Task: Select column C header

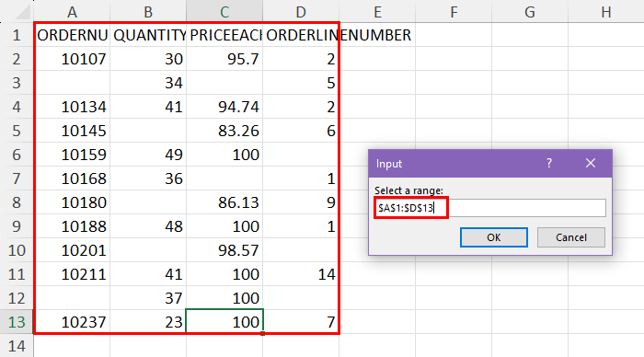Action: pos(224,12)
